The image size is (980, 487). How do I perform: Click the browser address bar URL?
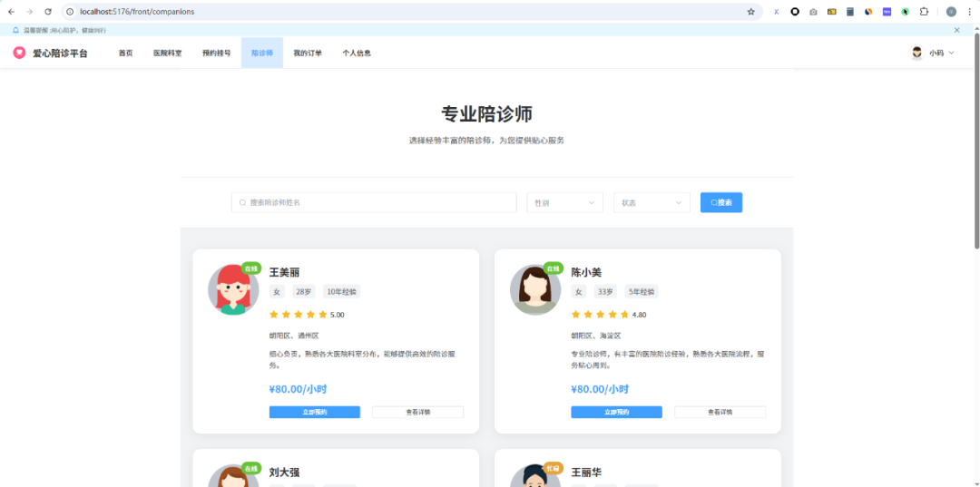[137, 12]
